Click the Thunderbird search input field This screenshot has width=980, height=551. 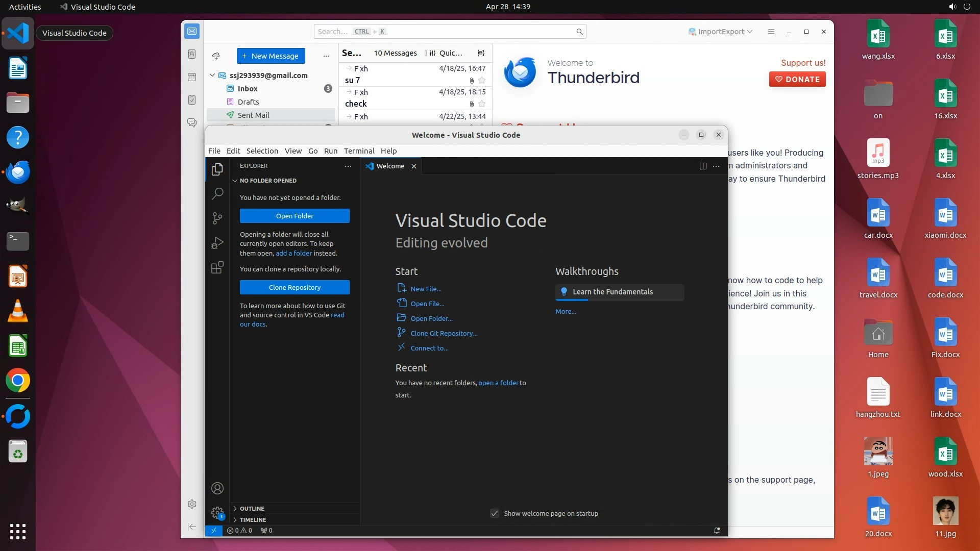449,32
